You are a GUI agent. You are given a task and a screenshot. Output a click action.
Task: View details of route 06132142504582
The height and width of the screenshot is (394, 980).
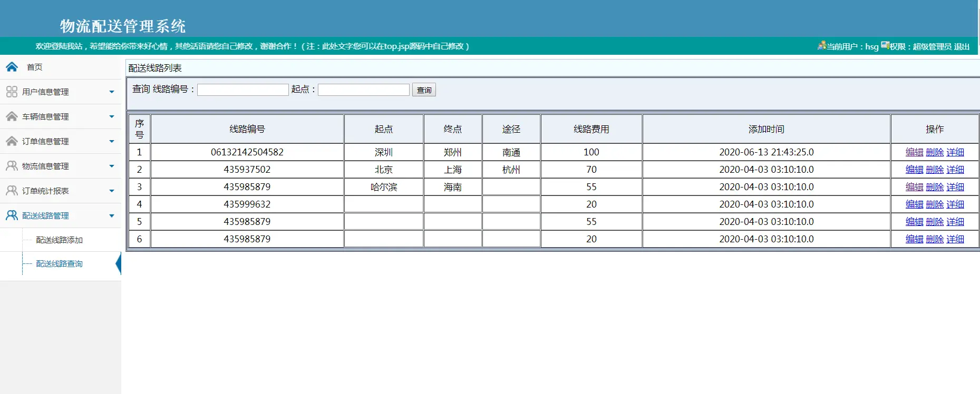[955, 152]
